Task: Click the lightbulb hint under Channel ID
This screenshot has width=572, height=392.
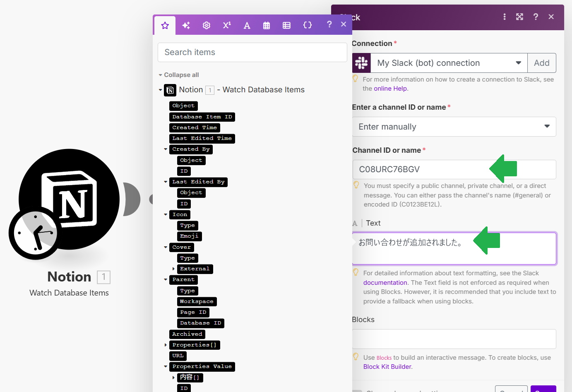Action: pyautogui.click(x=356, y=185)
